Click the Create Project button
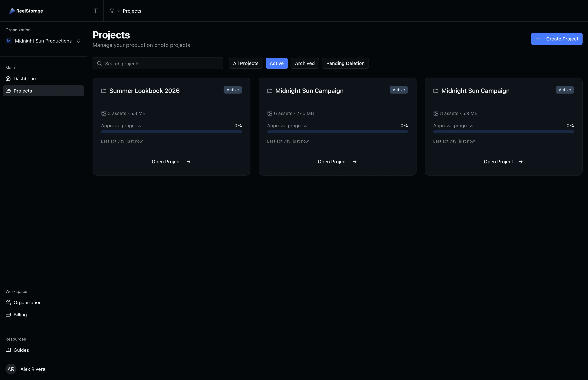The image size is (588, 380). (x=557, y=39)
